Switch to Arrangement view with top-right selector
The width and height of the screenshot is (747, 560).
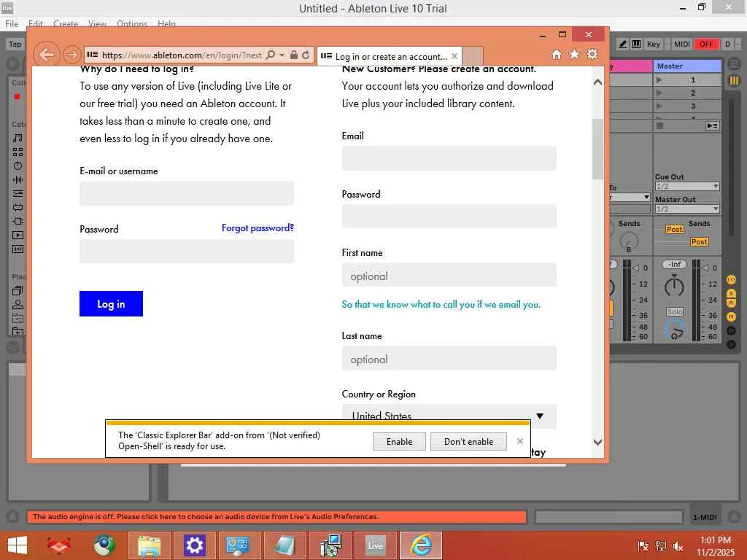coord(734,63)
